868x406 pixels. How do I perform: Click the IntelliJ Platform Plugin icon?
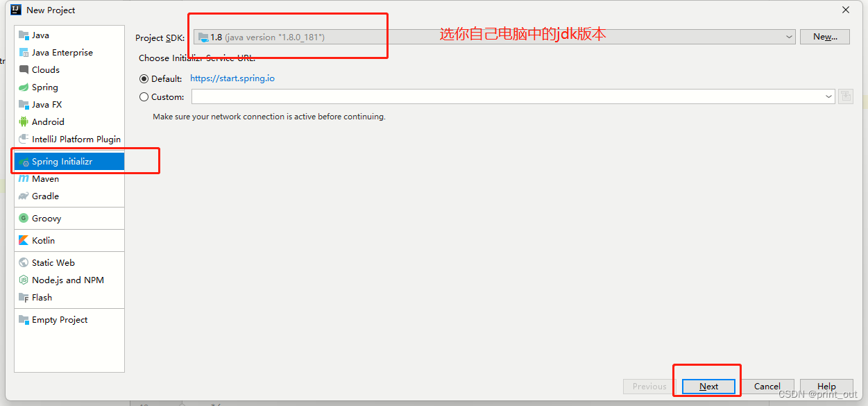(24, 139)
